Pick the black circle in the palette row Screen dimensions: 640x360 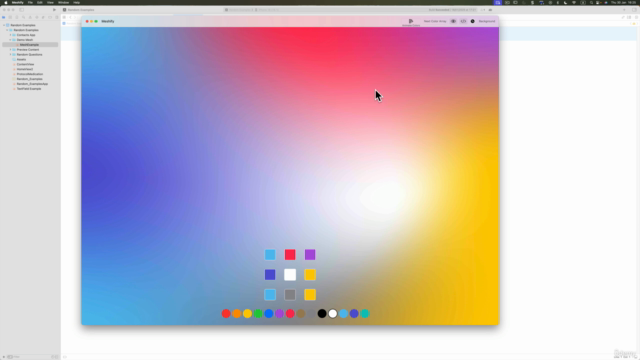(322, 313)
